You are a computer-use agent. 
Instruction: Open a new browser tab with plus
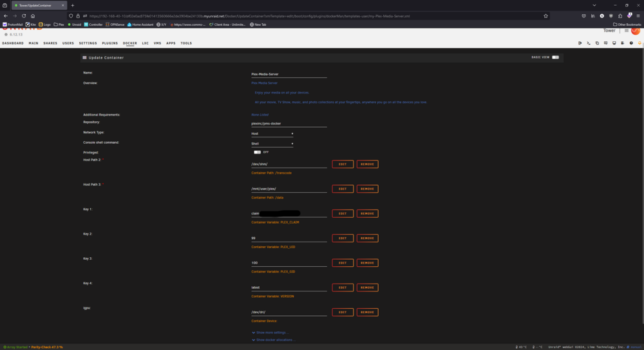pos(73,5)
